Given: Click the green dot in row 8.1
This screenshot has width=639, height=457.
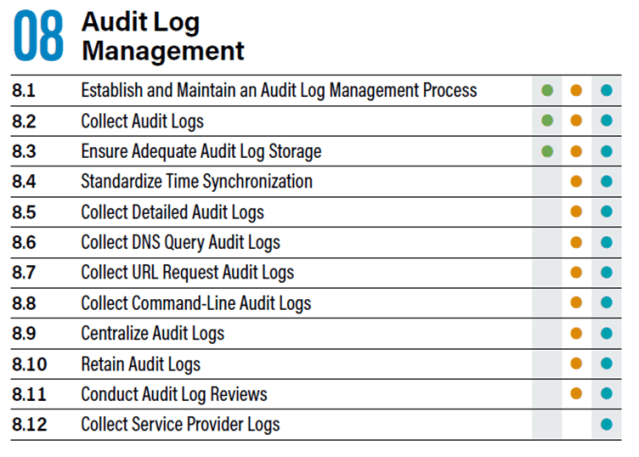Looking at the screenshot, I should (x=547, y=91).
